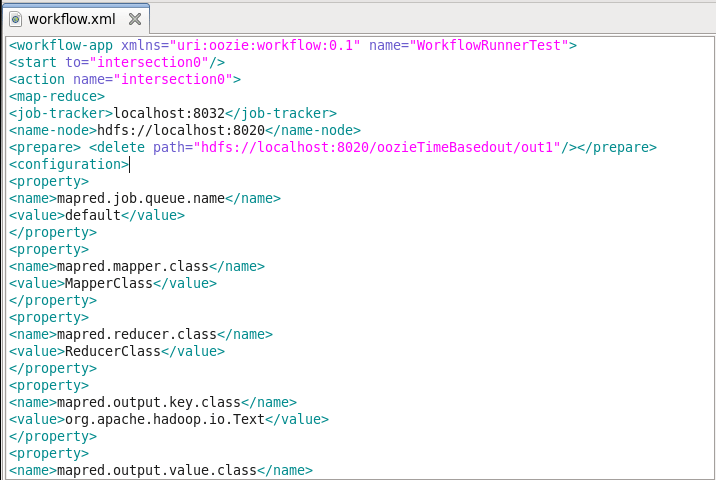The image size is (716, 480).
Task: Click the MapperClass value
Action: click(x=109, y=283)
